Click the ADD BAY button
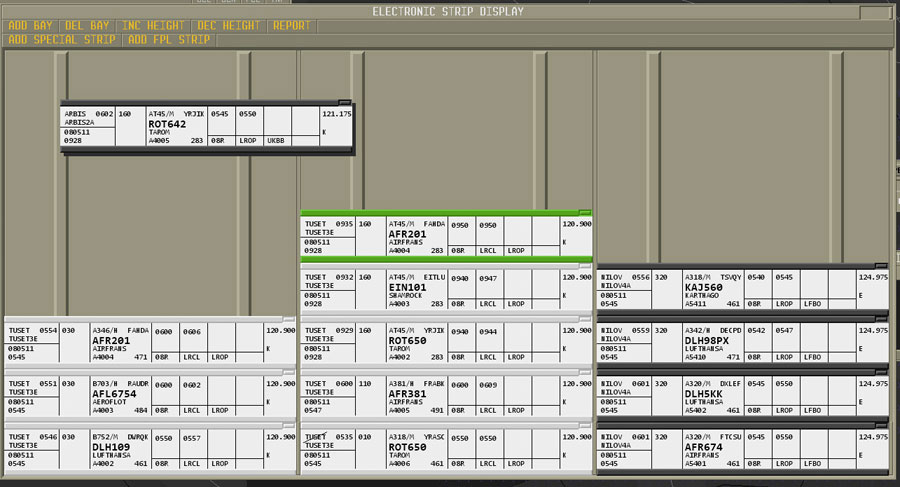The width and height of the screenshot is (900, 487). (x=30, y=26)
